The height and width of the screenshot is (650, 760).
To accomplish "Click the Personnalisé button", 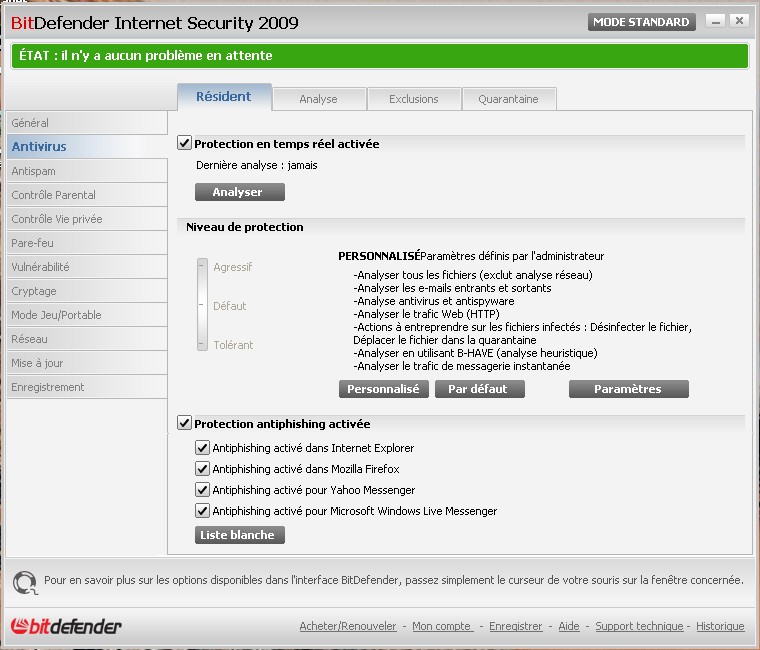I will tap(383, 389).
